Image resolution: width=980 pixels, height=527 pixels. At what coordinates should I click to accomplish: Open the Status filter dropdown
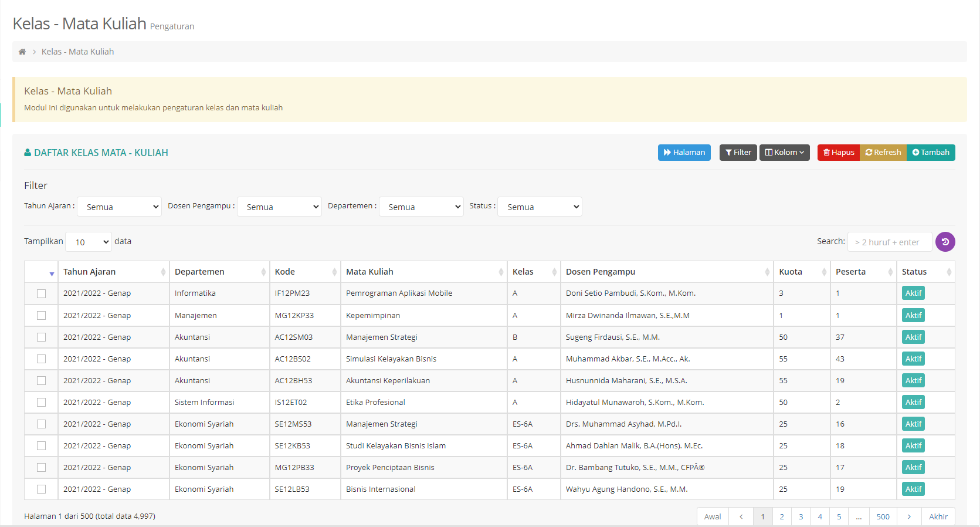(540, 207)
